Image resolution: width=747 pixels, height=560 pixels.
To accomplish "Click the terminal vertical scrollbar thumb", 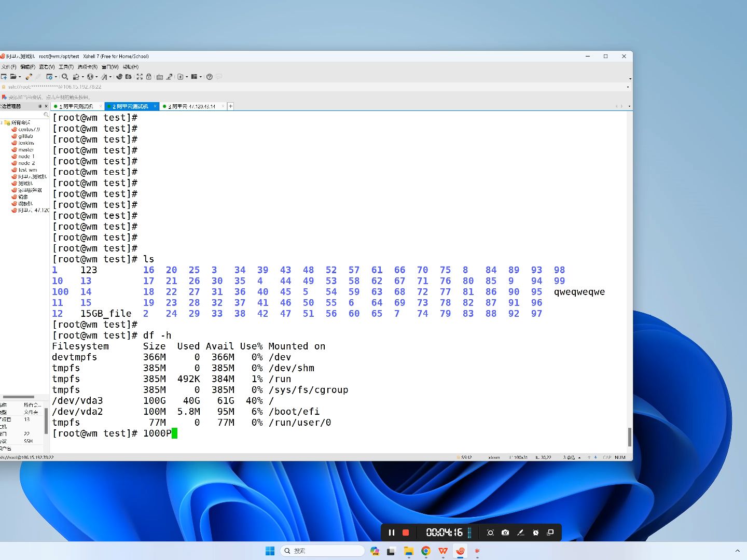I will point(630,437).
